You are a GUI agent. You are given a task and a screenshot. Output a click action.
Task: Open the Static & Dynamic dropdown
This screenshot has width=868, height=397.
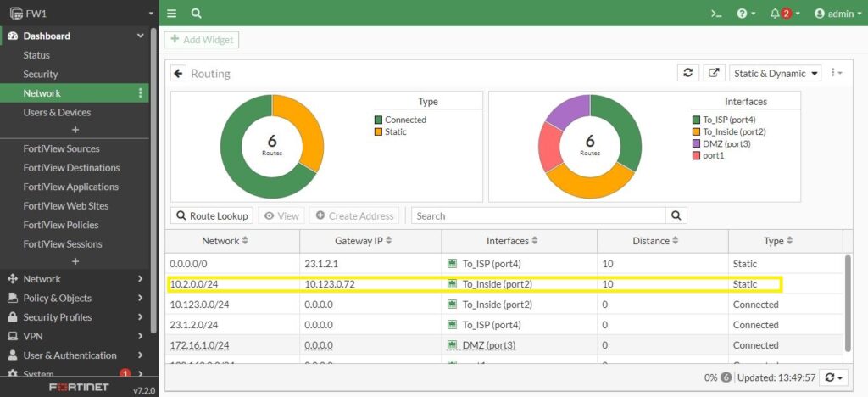pos(776,73)
